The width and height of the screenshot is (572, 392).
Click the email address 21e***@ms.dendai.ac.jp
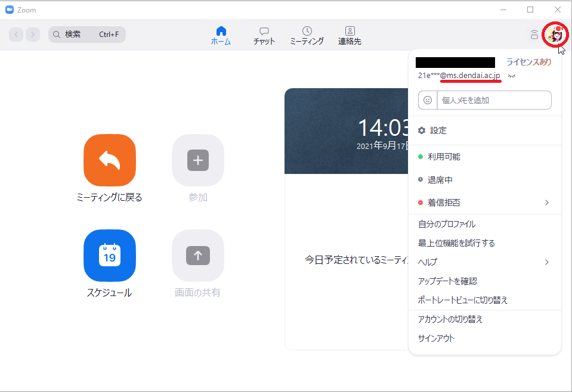[459, 76]
